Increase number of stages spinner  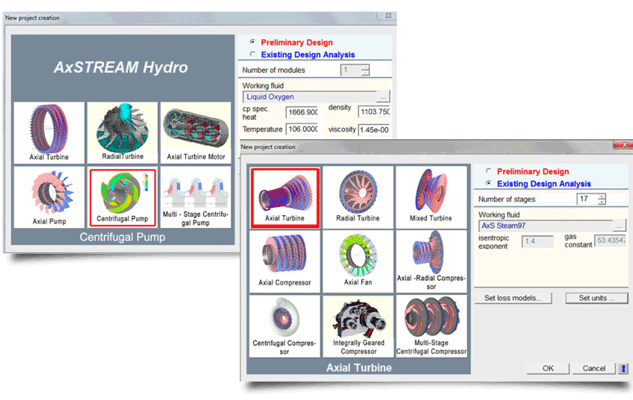click(602, 196)
